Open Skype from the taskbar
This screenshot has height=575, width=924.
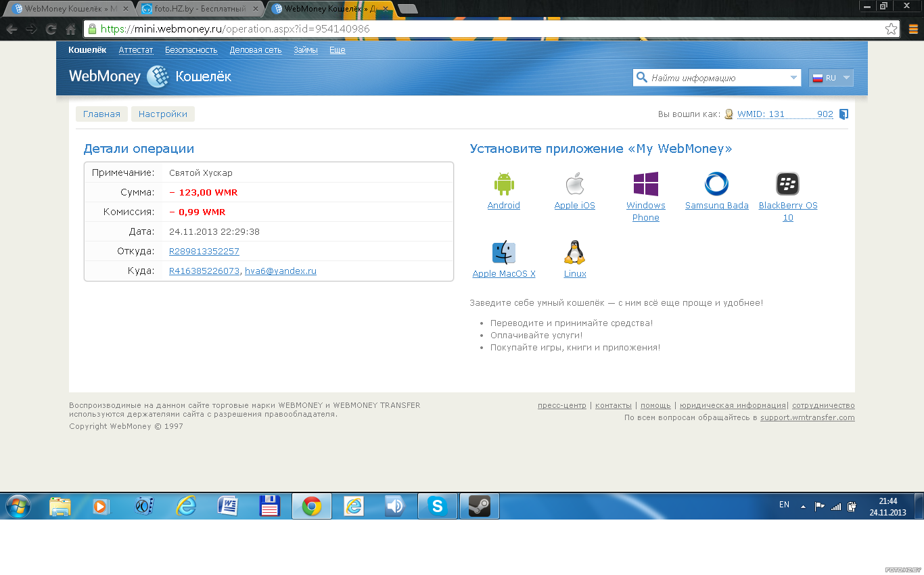438,506
